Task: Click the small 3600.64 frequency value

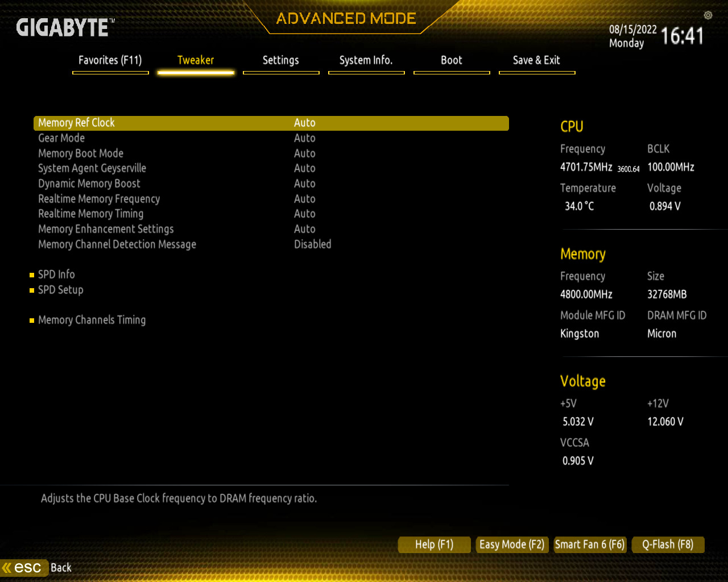Action: click(x=628, y=169)
